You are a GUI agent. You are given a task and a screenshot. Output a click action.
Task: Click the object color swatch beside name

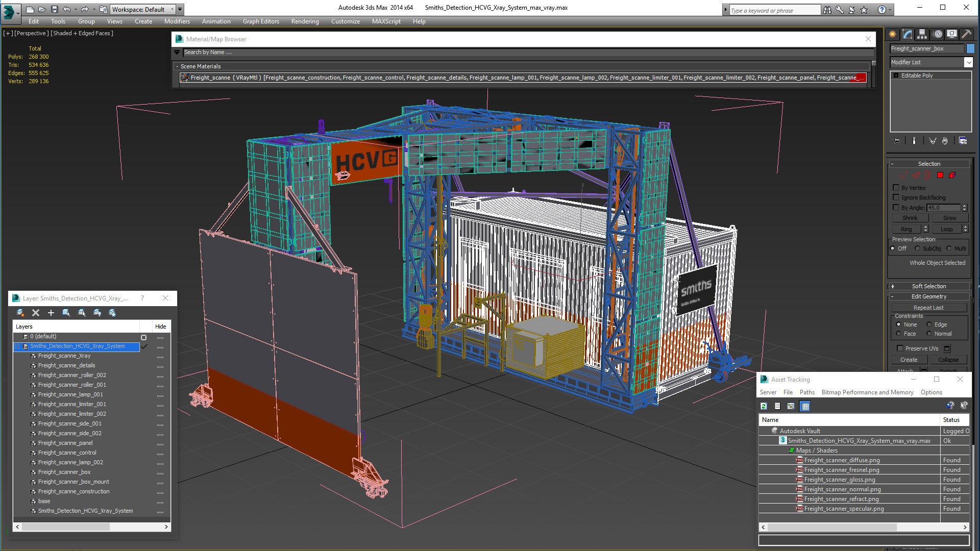click(970, 48)
